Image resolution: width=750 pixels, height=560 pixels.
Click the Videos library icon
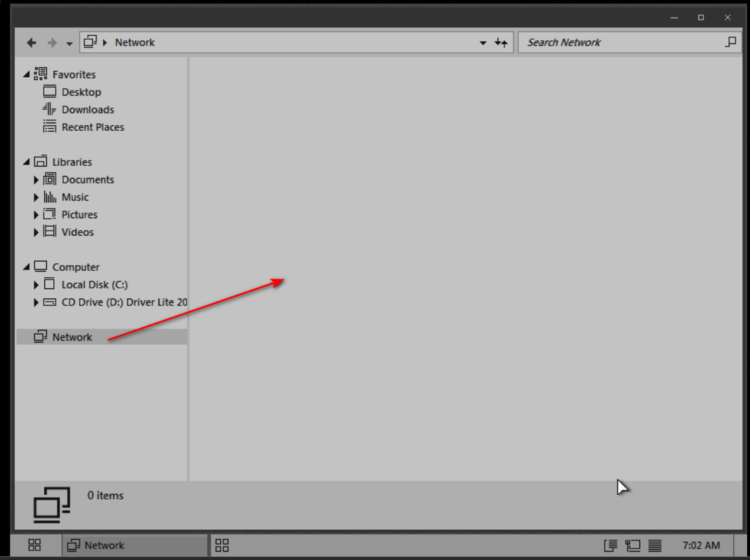point(49,231)
